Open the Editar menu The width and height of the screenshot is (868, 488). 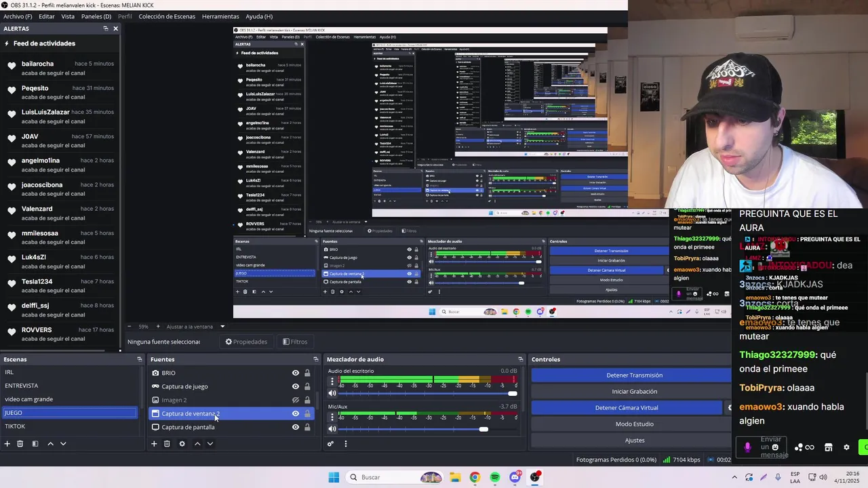[47, 16]
